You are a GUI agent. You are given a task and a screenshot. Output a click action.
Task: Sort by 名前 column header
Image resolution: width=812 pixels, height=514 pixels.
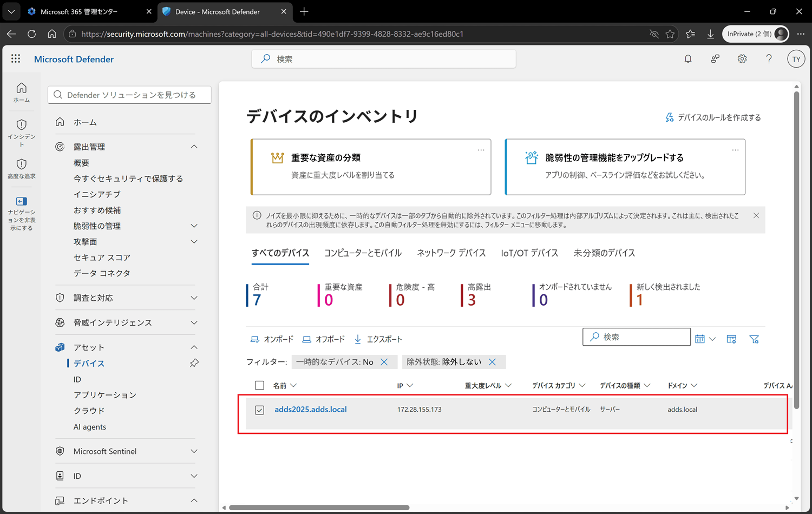[x=285, y=385]
